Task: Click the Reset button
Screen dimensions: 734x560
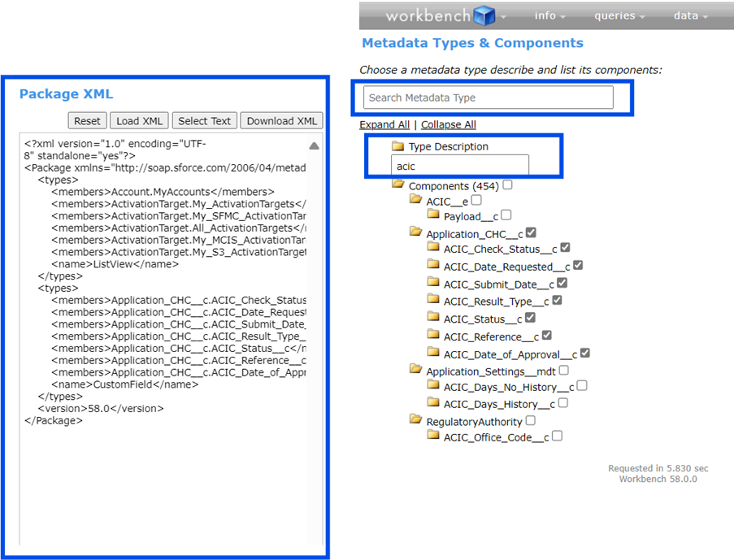Action: pos(87,121)
